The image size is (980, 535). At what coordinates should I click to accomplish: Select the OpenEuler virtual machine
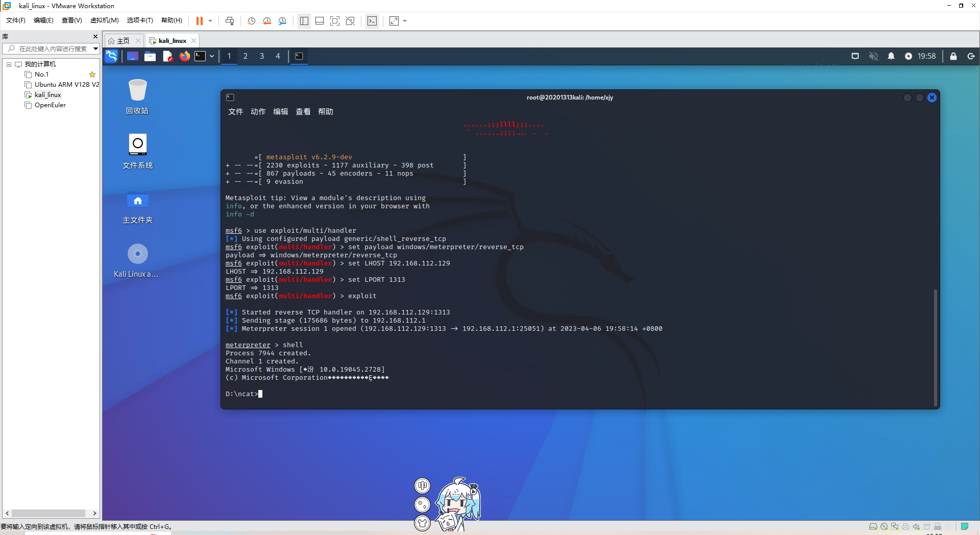pyautogui.click(x=50, y=105)
